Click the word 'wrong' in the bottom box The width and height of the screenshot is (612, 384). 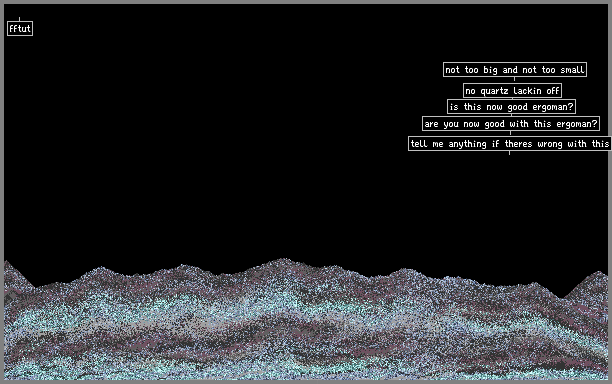coord(550,144)
